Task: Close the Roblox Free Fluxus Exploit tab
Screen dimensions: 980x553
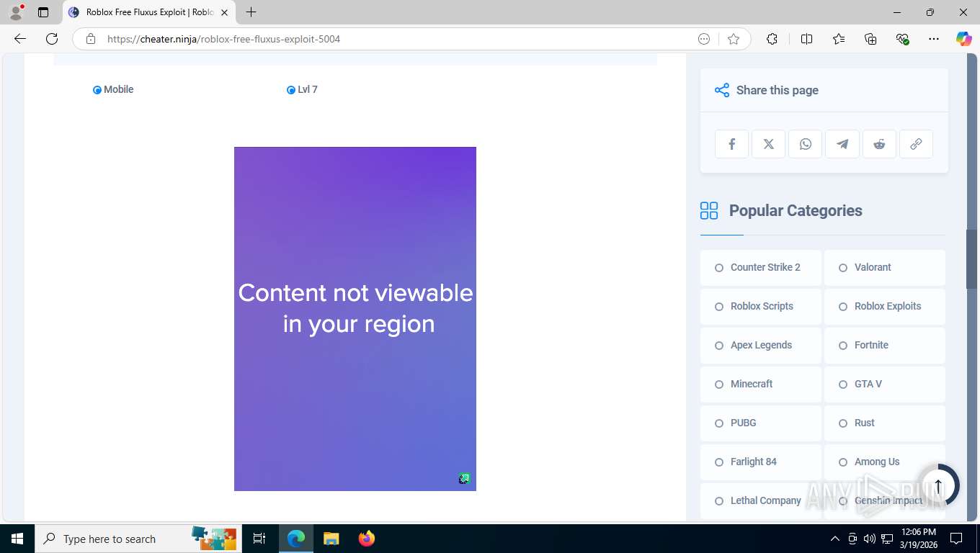Action: pos(224,12)
